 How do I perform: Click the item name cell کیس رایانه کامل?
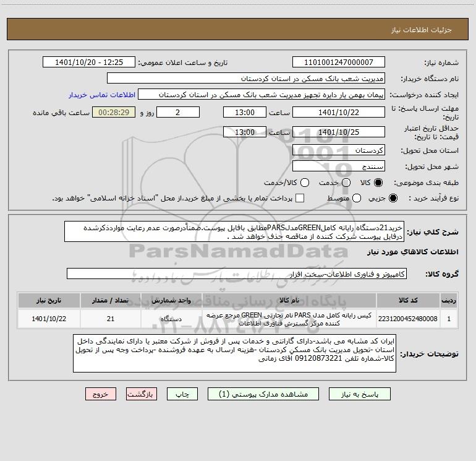pyautogui.click(x=289, y=319)
